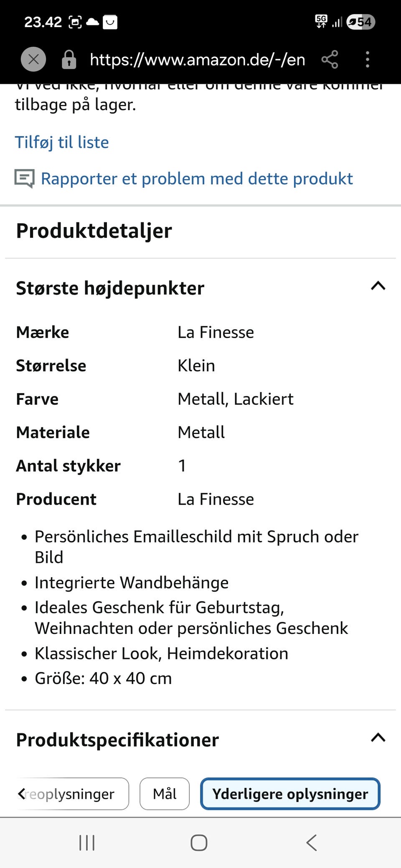Image resolution: width=401 pixels, height=868 pixels.
Task: Tap the 5G signal strength indicator
Action: [x=321, y=22]
